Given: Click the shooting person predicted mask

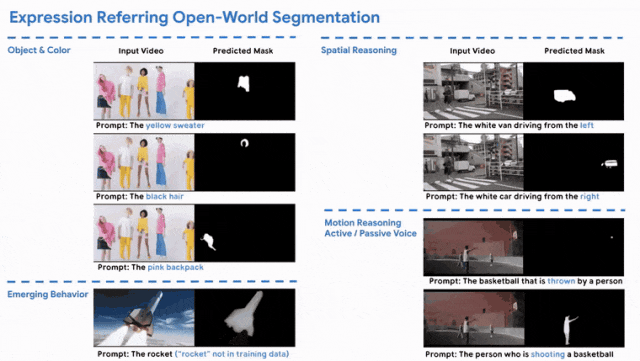Looking at the screenshot, I should point(574,318).
